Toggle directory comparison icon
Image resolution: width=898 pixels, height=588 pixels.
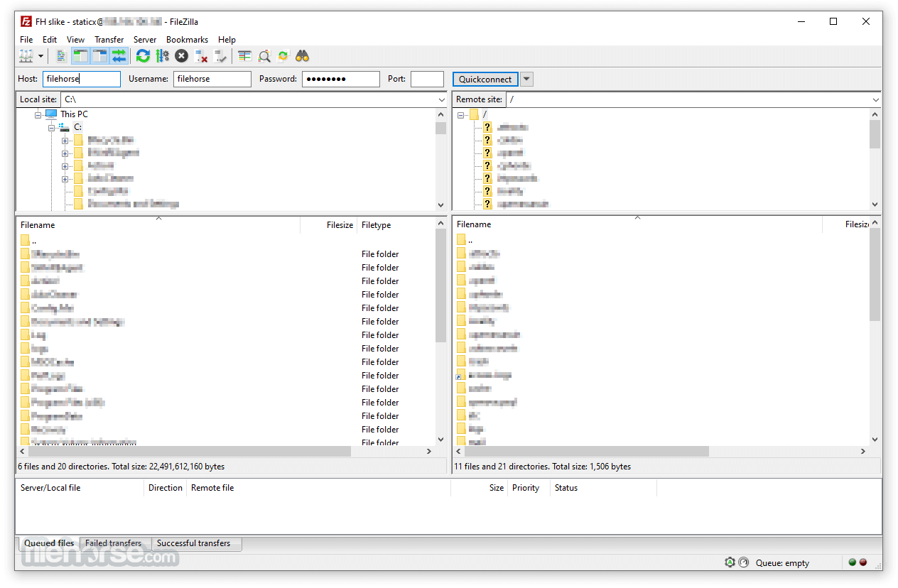264,56
